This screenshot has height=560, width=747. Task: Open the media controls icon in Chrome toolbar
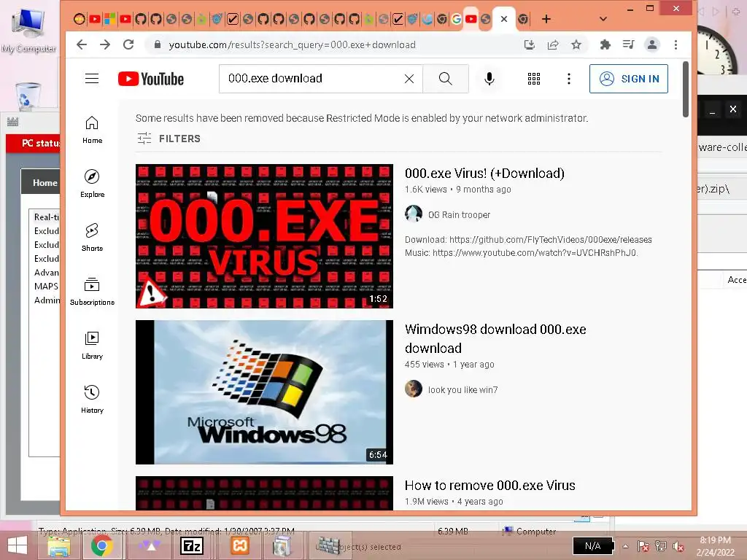[x=628, y=44]
